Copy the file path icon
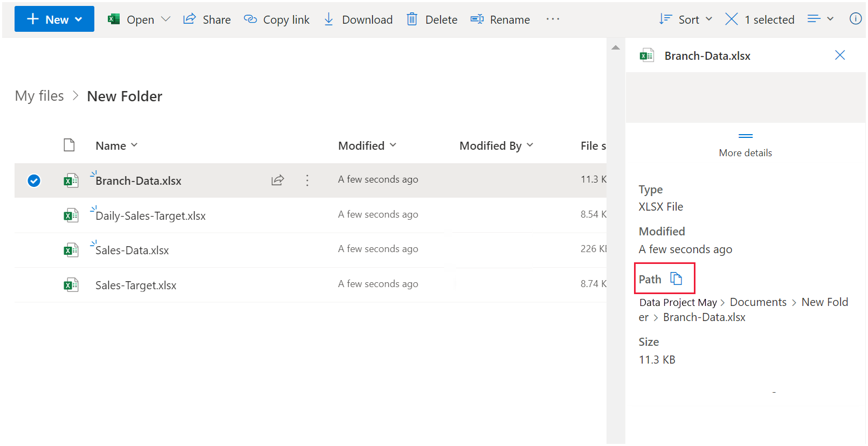Image resolution: width=868 pixels, height=446 pixels. coord(676,278)
